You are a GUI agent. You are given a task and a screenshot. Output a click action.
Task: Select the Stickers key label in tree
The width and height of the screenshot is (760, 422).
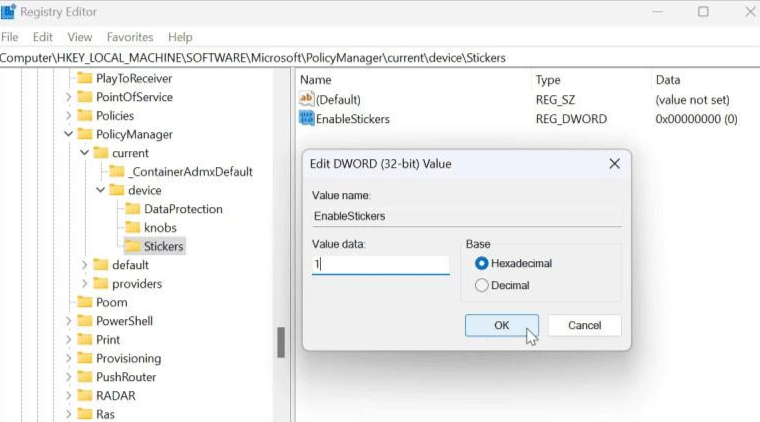coord(163,246)
